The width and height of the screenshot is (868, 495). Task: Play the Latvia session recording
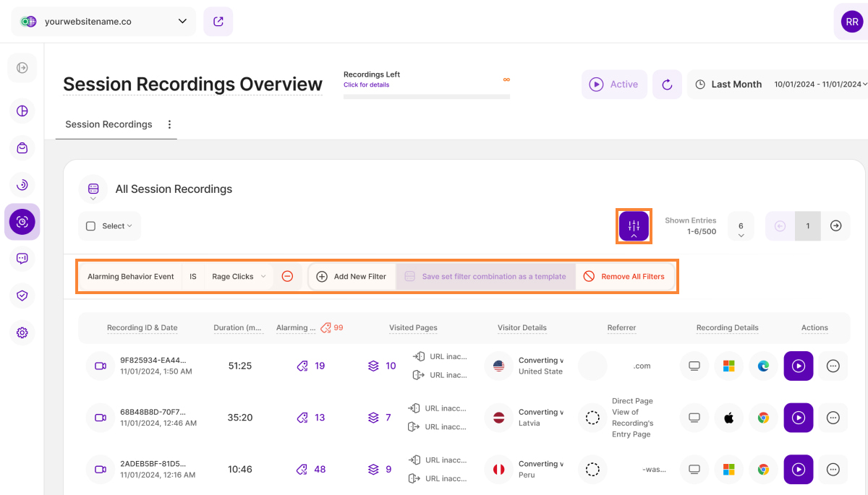(798, 418)
